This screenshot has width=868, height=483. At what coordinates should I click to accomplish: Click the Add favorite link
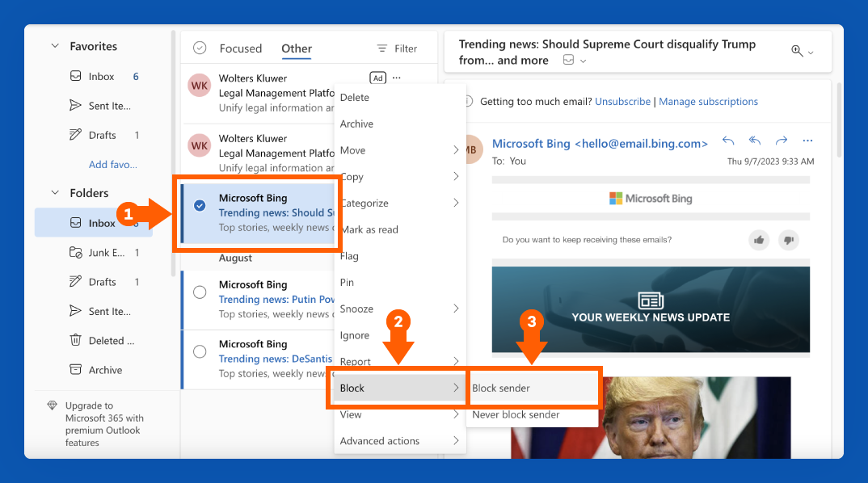[113, 164]
